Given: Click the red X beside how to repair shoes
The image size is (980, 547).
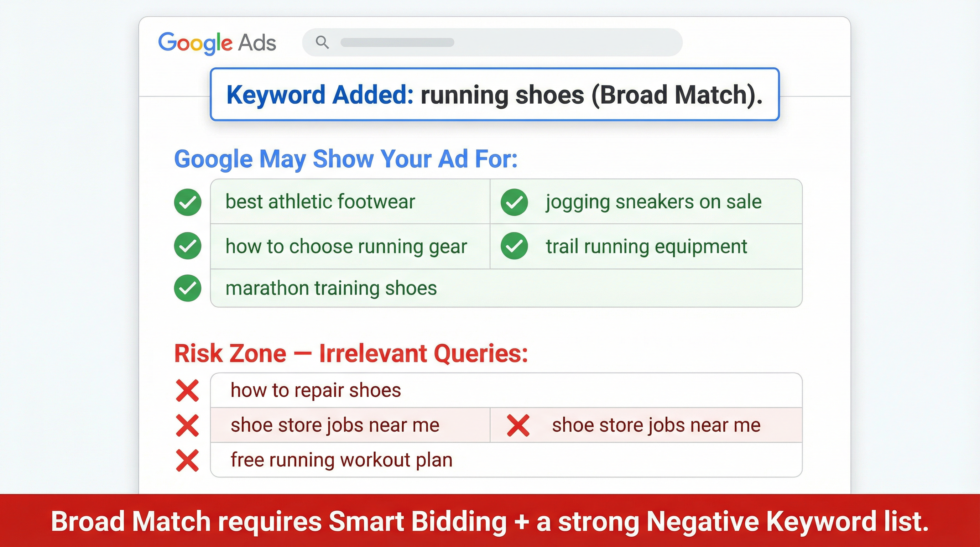Looking at the screenshot, I should [x=187, y=390].
